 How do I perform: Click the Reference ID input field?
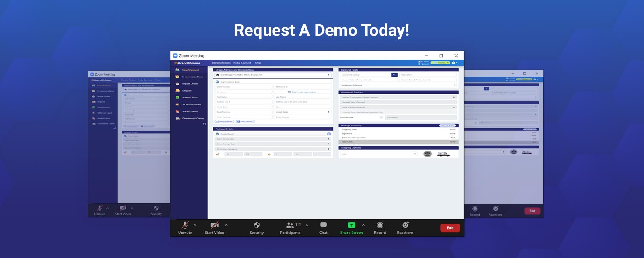303,87
